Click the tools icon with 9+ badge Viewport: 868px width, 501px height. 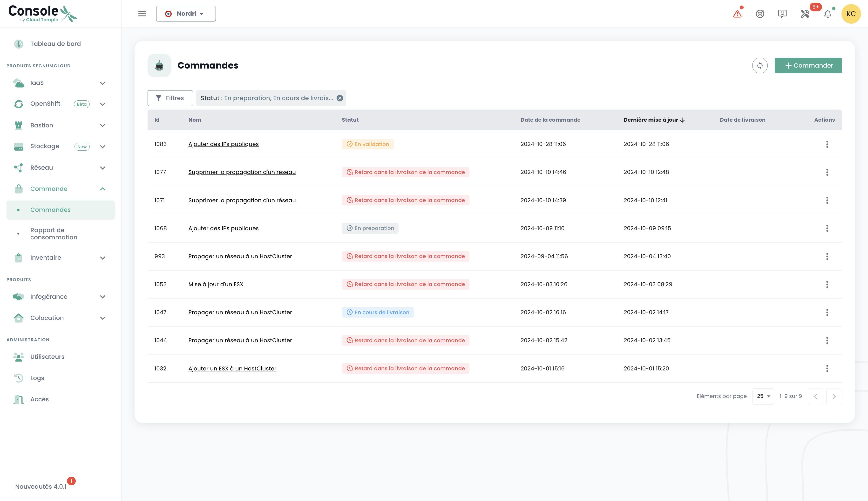pos(805,14)
